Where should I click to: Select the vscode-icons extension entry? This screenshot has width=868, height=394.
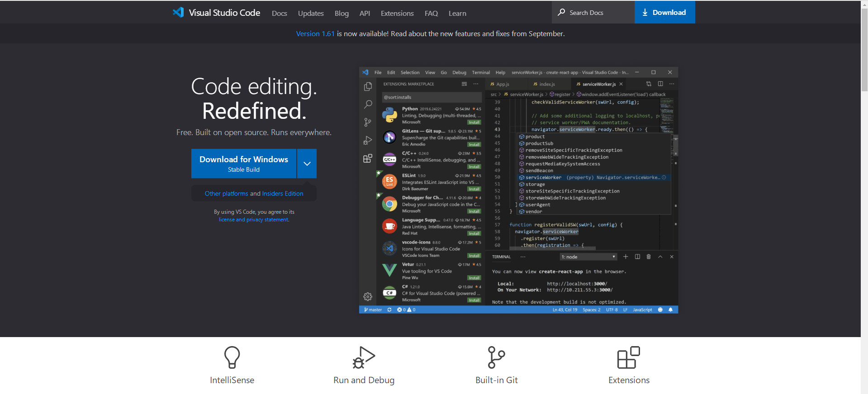431,249
